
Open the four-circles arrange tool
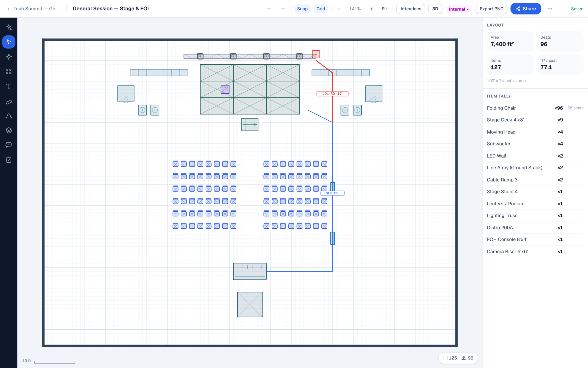pos(9,71)
